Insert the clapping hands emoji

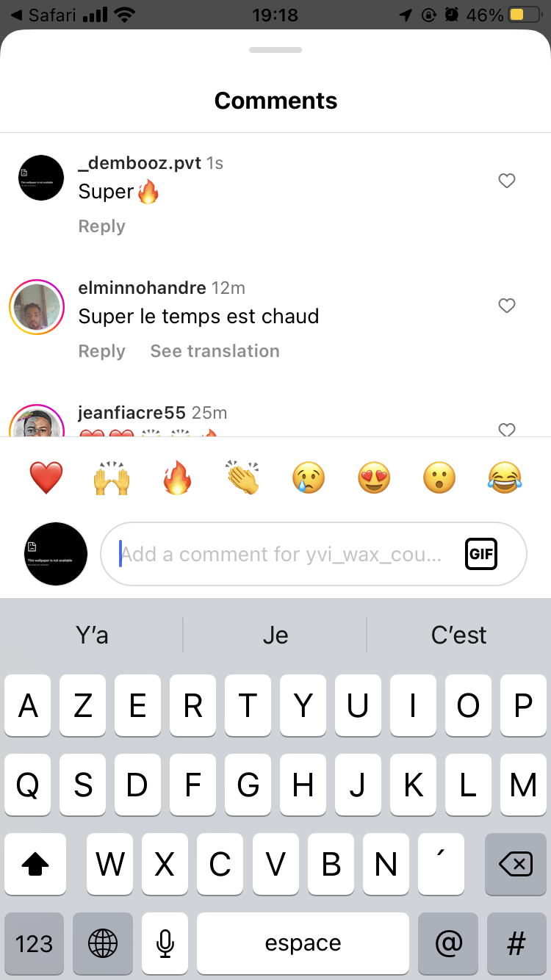[x=242, y=478]
